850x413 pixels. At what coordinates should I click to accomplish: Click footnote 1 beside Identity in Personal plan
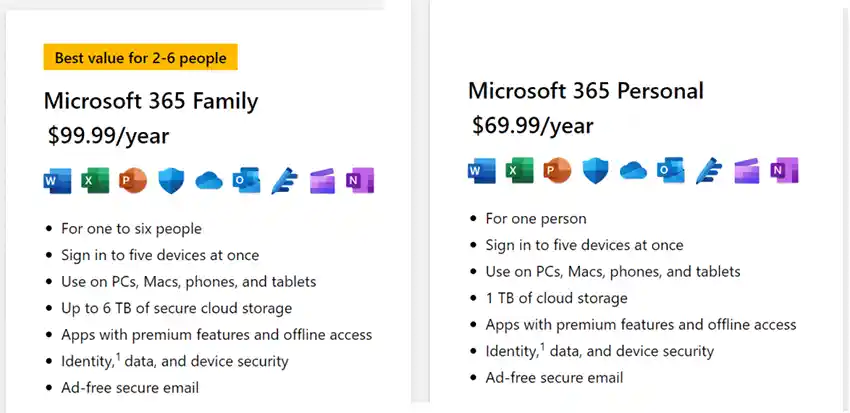click(x=541, y=347)
